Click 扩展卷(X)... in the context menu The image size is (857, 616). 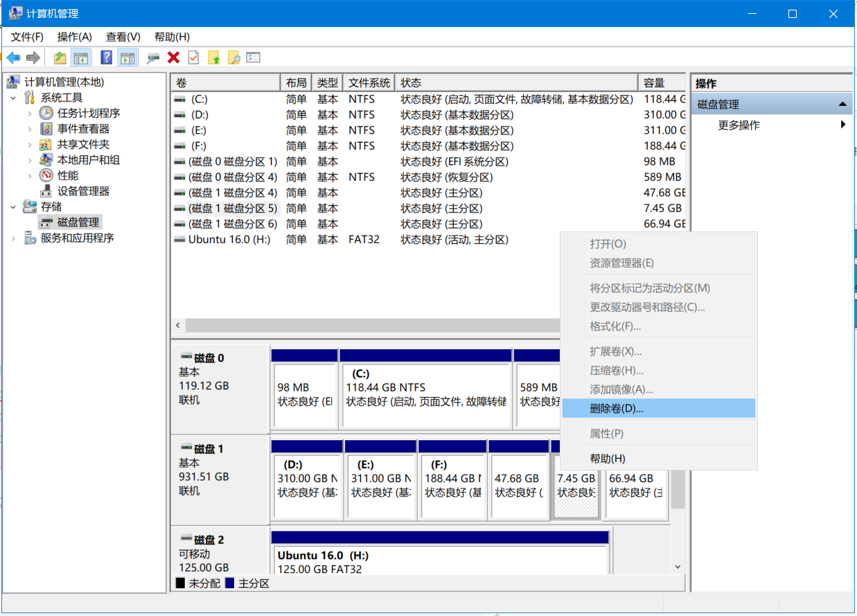(x=658, y=351)
